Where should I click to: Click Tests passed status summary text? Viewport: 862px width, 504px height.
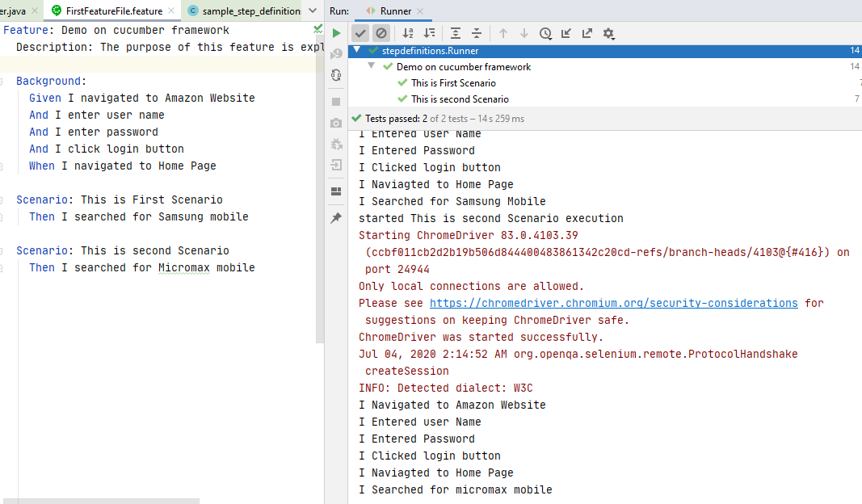444,118
